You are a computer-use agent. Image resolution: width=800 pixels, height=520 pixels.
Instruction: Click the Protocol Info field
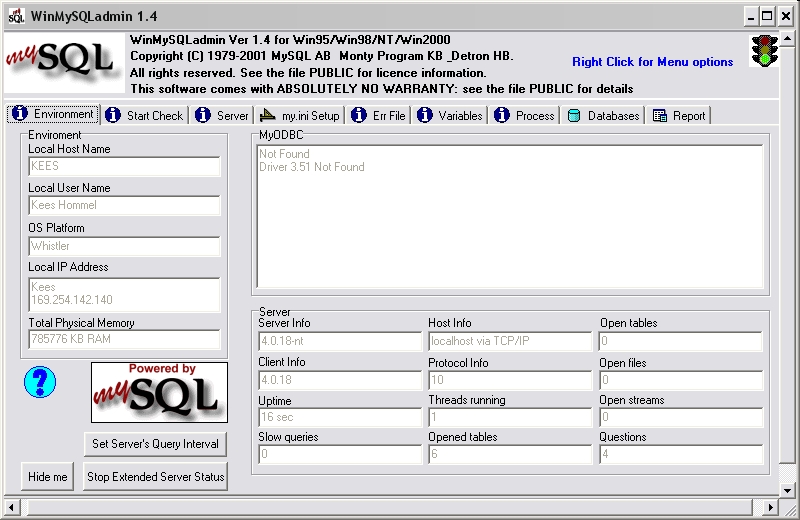pyautogui.click(x=510, y=380)
